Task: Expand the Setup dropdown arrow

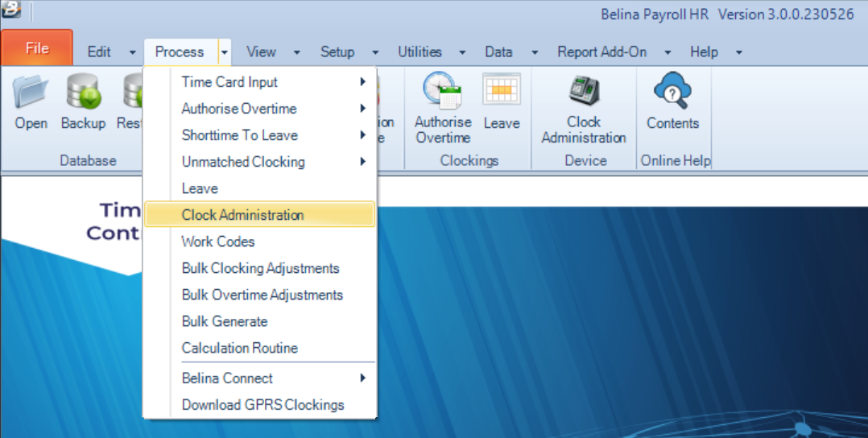Action: tap(375, 52)
